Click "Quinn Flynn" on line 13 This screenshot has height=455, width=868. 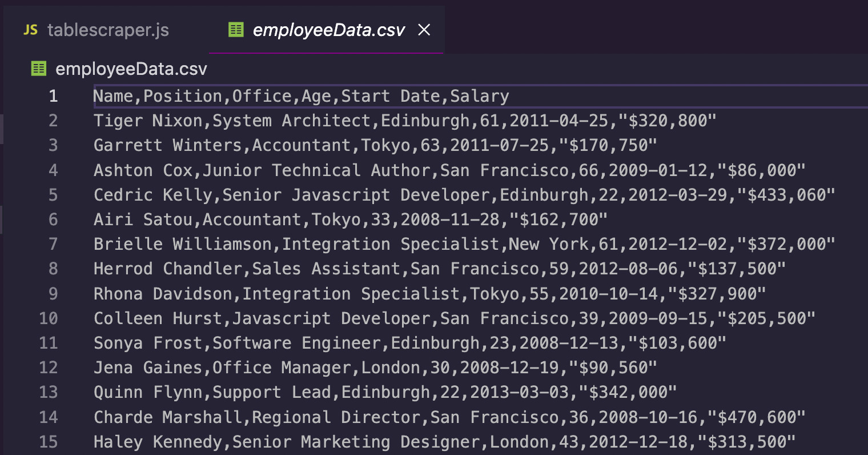point(148,392)
